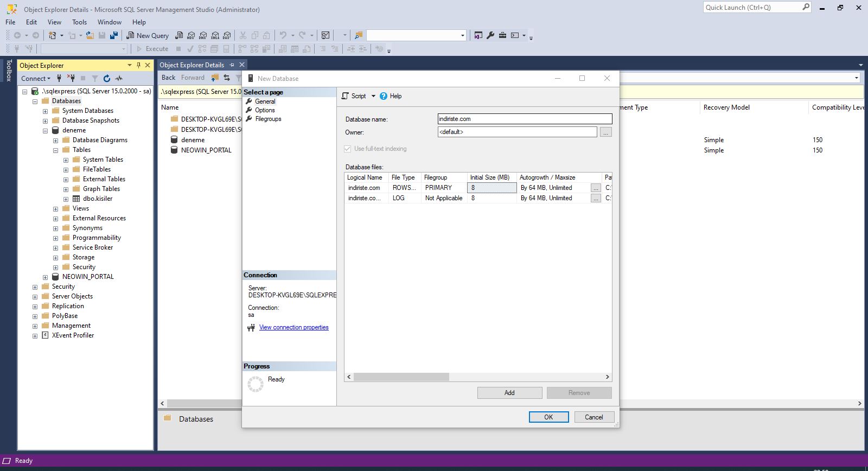Open the Toolbox briefcase icon
The width and height of the screenshot is (868, 471).
coord(502,35)
